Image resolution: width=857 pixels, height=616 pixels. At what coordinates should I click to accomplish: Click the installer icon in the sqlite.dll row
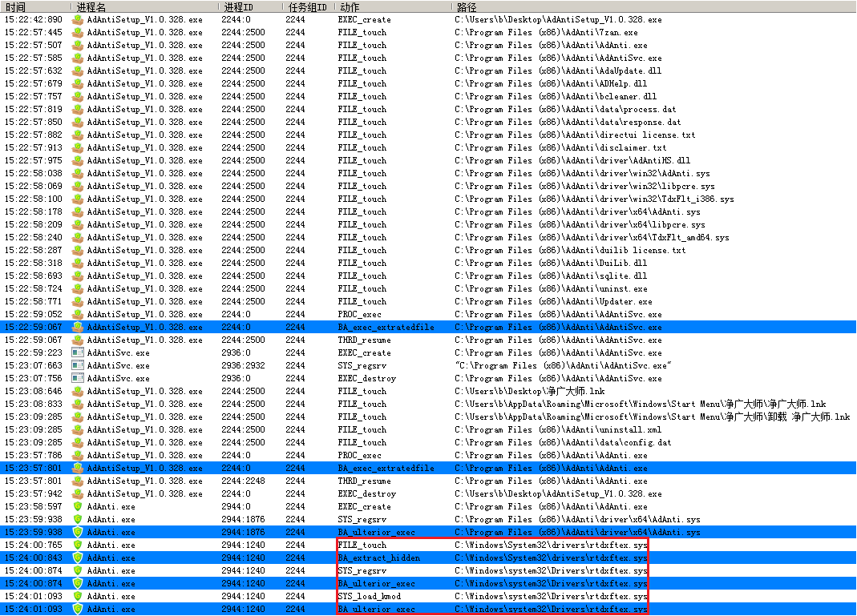78,276
